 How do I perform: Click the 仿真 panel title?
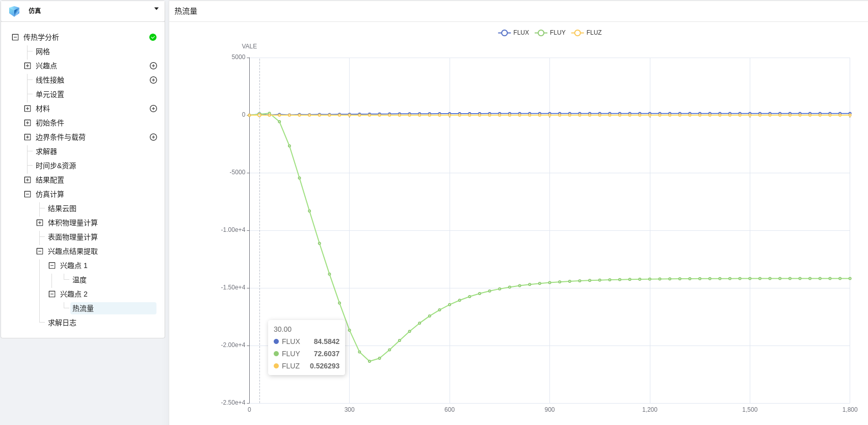(x=35, y=11)
